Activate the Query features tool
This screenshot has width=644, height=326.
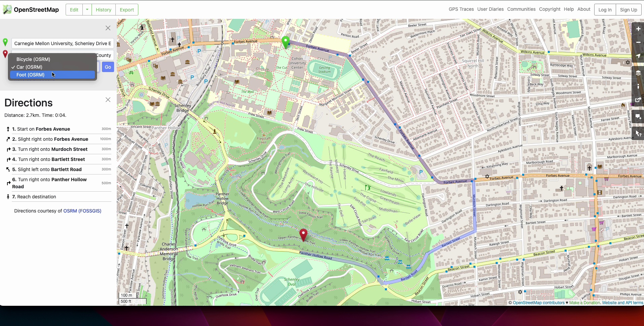point(638,134)
